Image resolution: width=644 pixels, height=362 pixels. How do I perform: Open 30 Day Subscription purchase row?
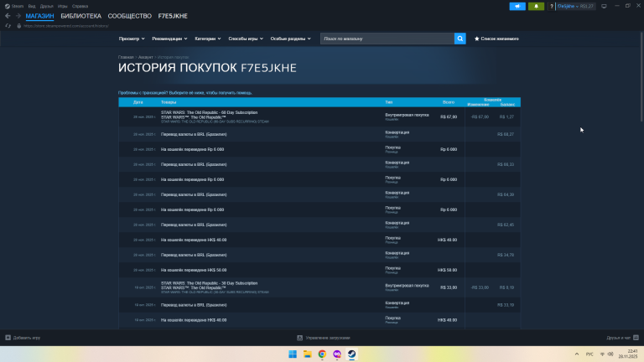319,287
